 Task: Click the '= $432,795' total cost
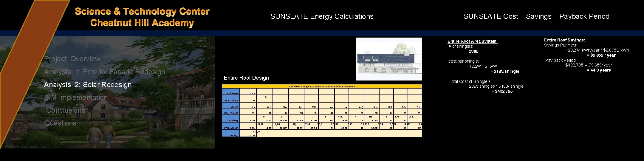502,91
